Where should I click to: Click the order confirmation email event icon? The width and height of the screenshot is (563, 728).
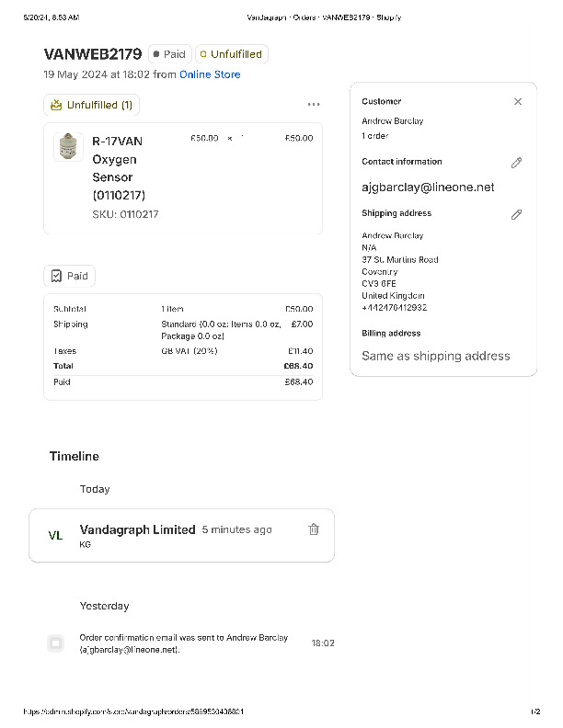[x=56, y=643]
